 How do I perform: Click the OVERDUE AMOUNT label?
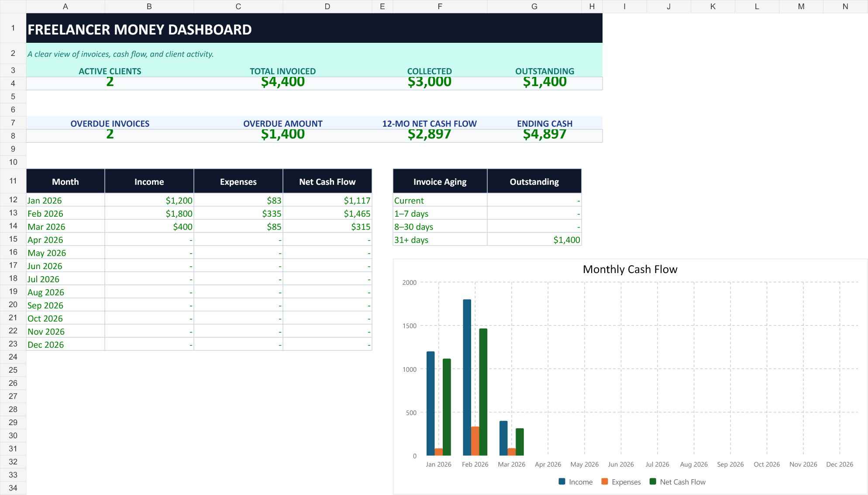(x=283, y=124)
